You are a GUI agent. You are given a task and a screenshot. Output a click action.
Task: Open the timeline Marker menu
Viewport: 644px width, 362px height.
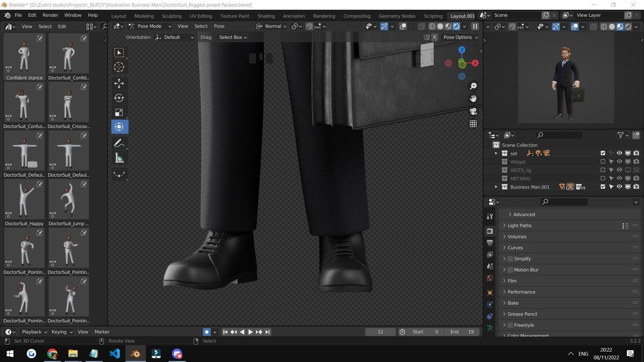pos(102,332)
